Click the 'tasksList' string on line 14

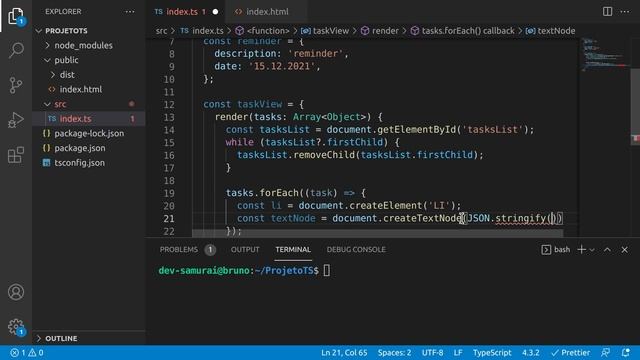[x=492, y=130]
